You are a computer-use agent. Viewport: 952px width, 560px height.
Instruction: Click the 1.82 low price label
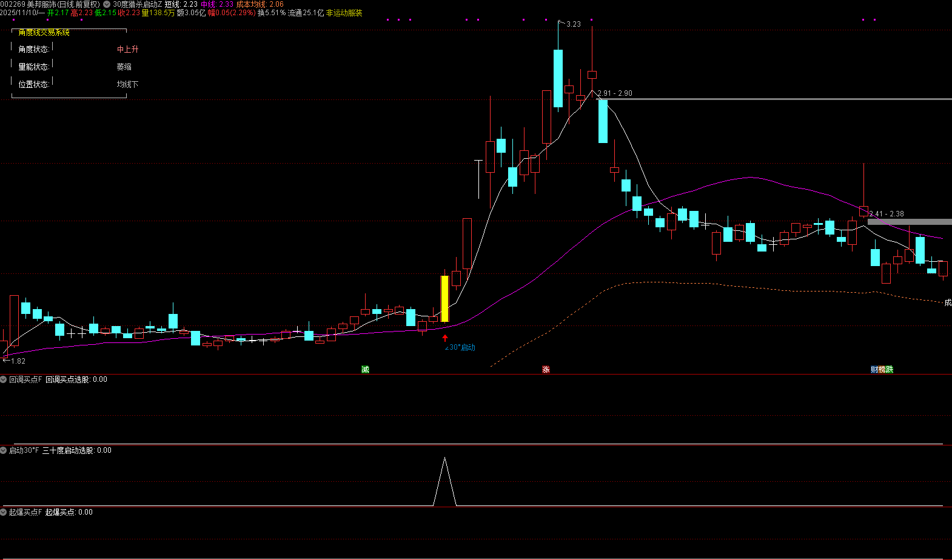coord(18,361)
